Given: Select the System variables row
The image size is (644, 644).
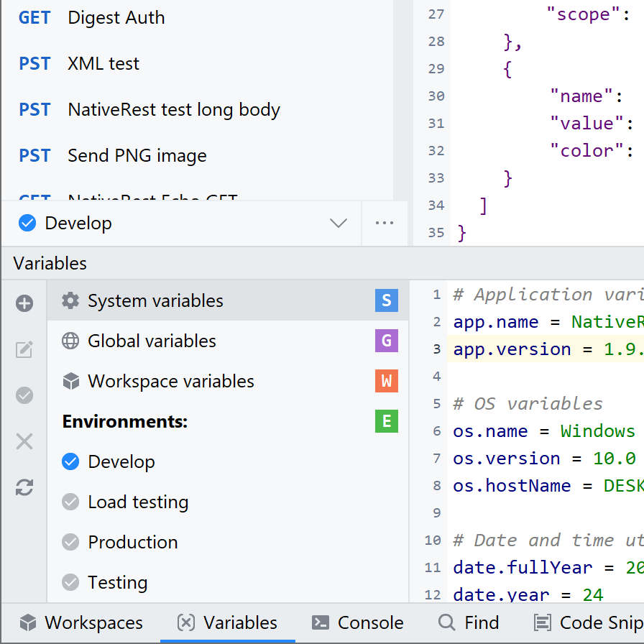Looking at the screenshot, I should click(228, 300).
